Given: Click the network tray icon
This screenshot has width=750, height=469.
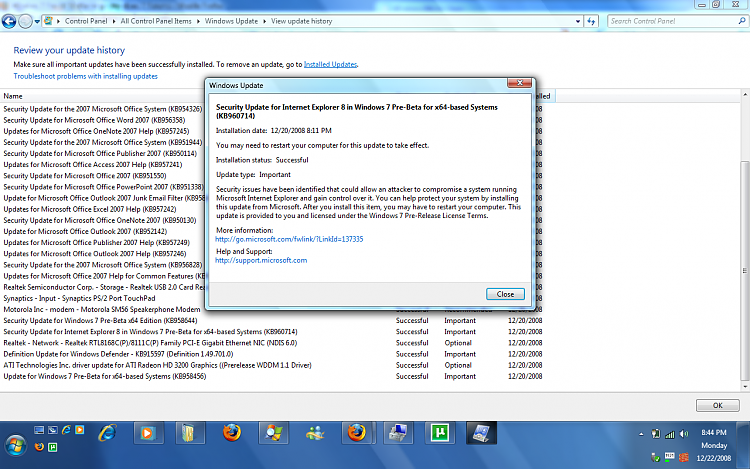Looking at the screenshot, I should click(656, 434).
